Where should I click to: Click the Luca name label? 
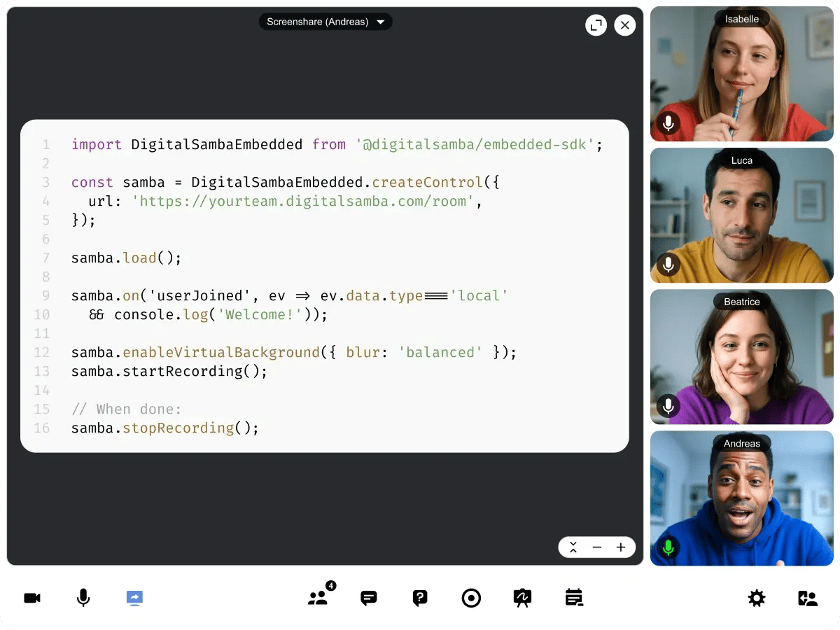742,160
